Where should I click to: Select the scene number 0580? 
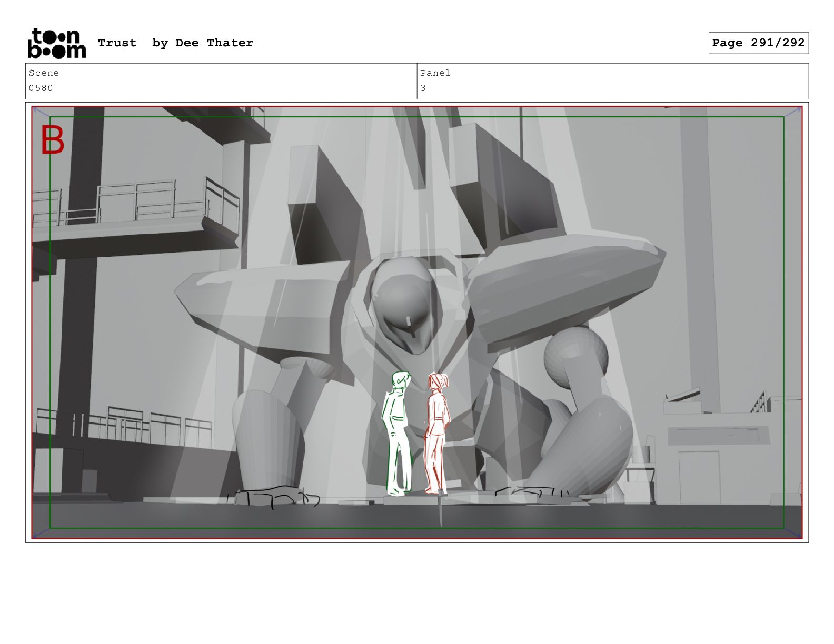point(41,88)
